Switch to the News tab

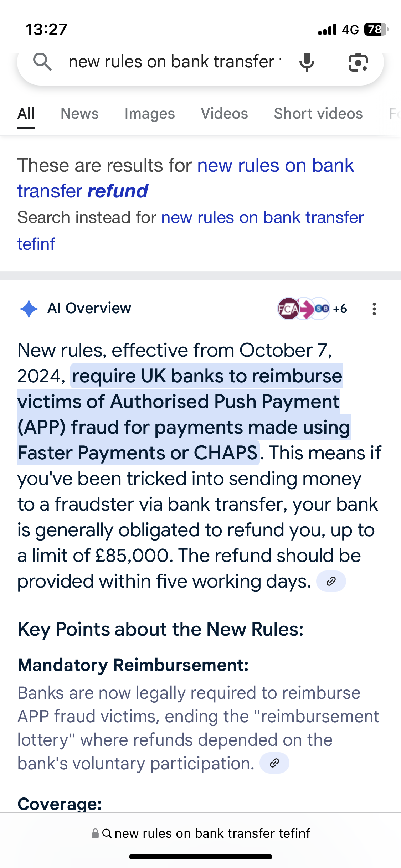coord(79,114)
